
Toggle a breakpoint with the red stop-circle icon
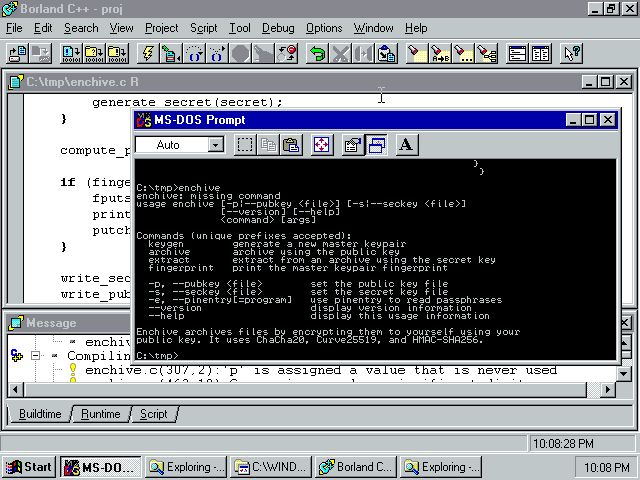(287, 53)
